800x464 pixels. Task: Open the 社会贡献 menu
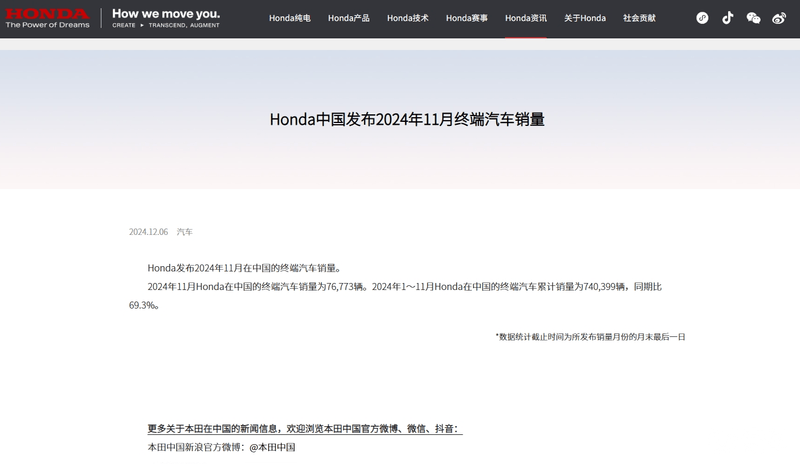point(639,18)
